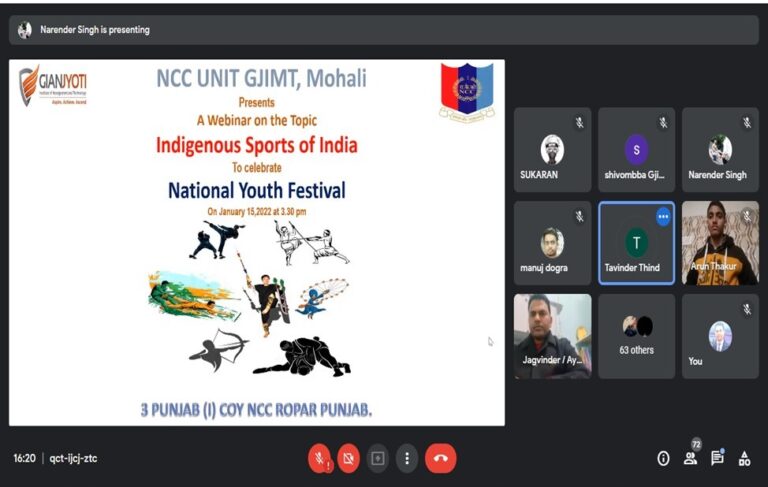Click the present screen icon
This screenshot has height=487, width=768.
tap(378, 459)
